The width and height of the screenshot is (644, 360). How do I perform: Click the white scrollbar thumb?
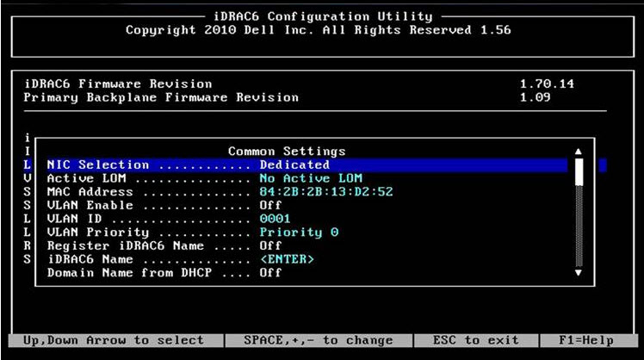pos(579,171)
